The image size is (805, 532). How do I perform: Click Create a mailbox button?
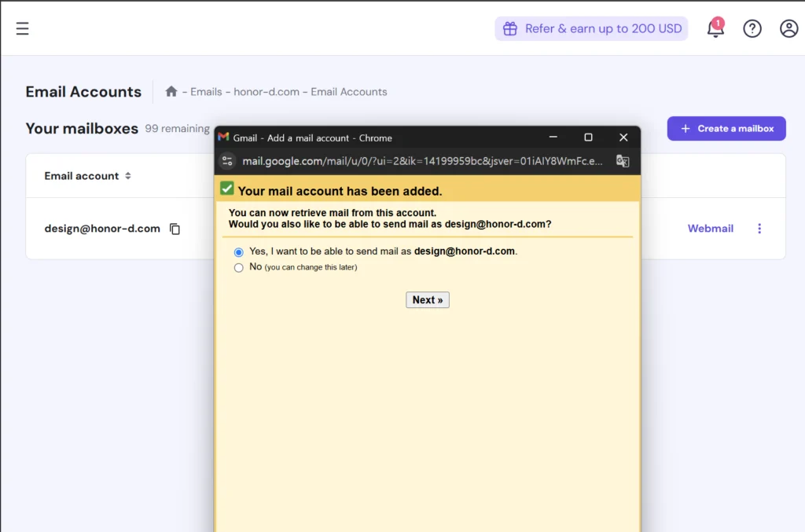pos(726,128)
